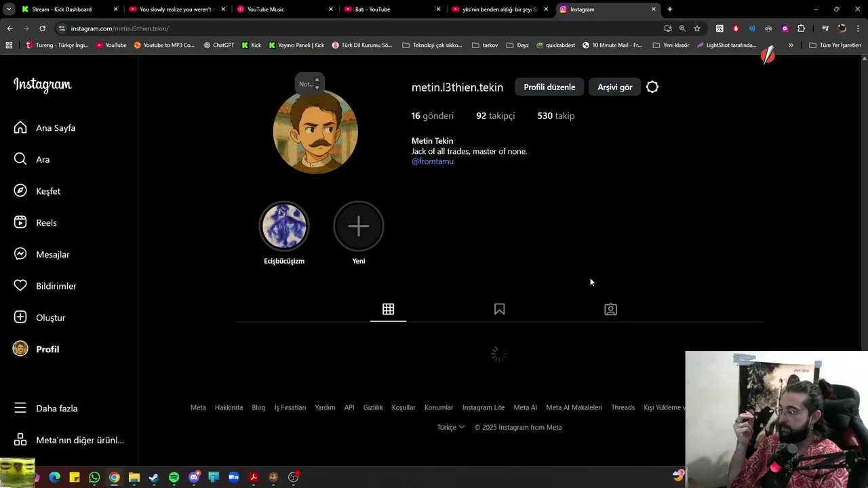
Task: Click the Meta footer link
Action: [198, 407]
